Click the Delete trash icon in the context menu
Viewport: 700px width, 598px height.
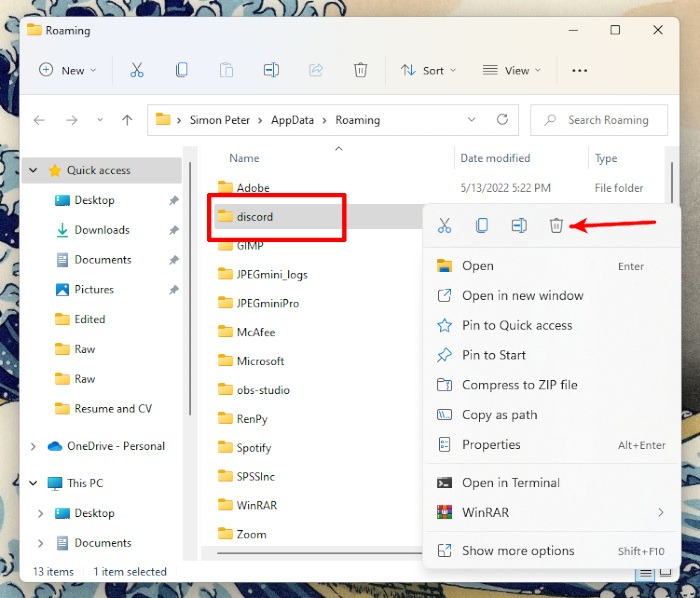(x=556, y=225)
